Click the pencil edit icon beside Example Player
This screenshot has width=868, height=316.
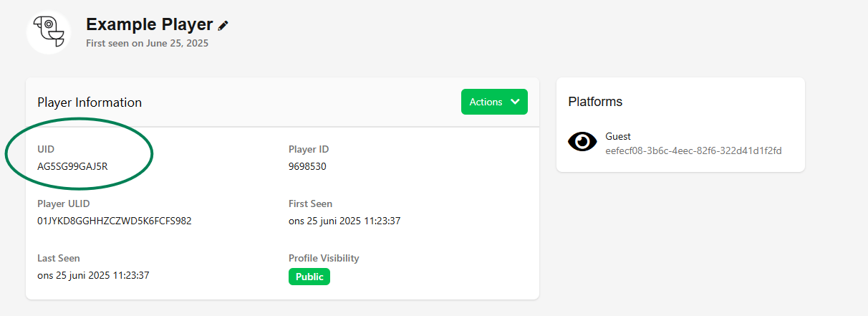(223, 25)
